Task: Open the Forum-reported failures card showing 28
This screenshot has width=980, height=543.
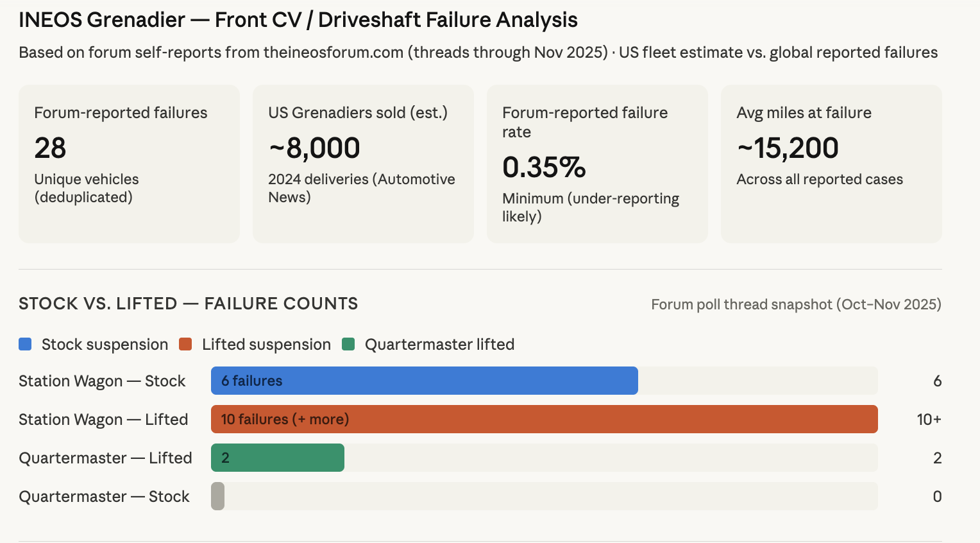Action: coord(129,164)
